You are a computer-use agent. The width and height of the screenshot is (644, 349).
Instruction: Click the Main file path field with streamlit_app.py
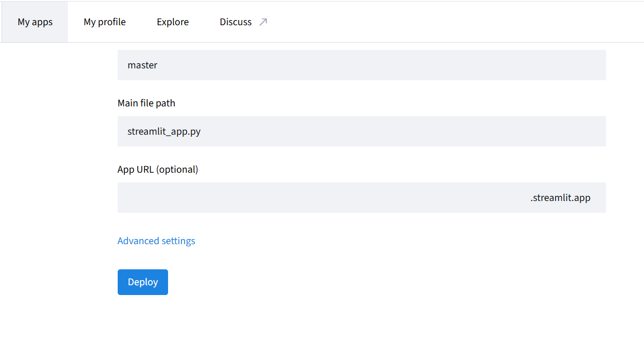click(x=361, y=131)
